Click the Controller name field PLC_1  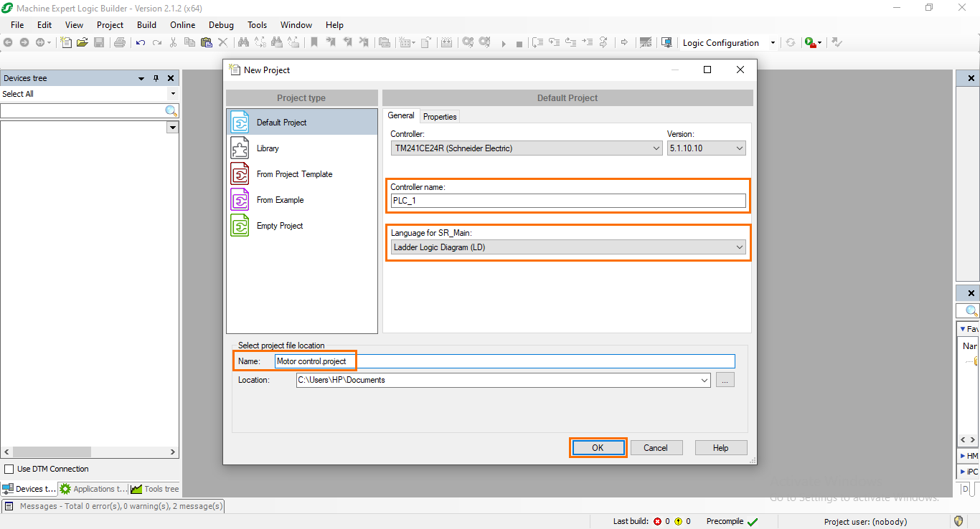tap(568, 201)
